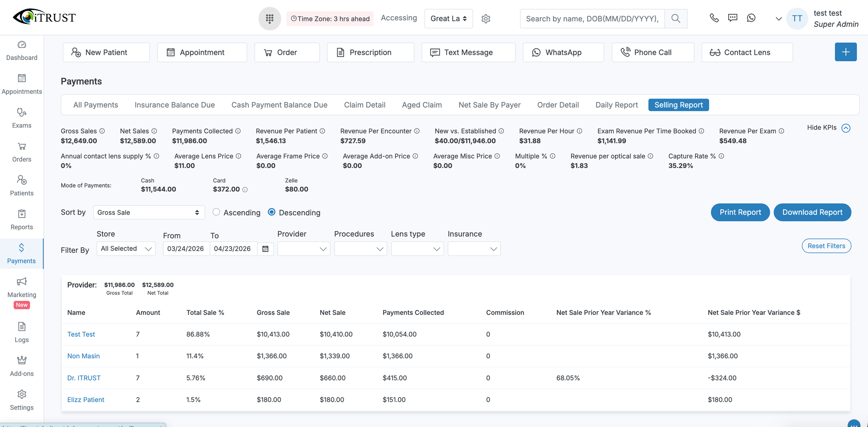Open the Insurance Balance Due tab

click(174, 105)
